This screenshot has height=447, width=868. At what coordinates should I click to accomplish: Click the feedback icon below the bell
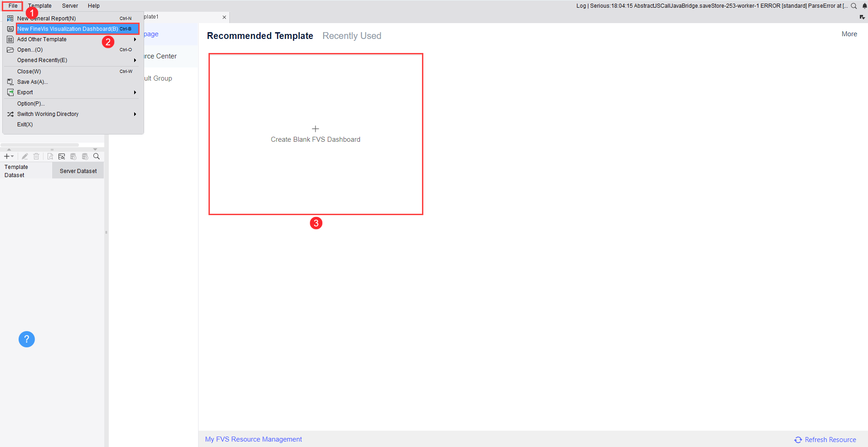(x=863, y=17)
